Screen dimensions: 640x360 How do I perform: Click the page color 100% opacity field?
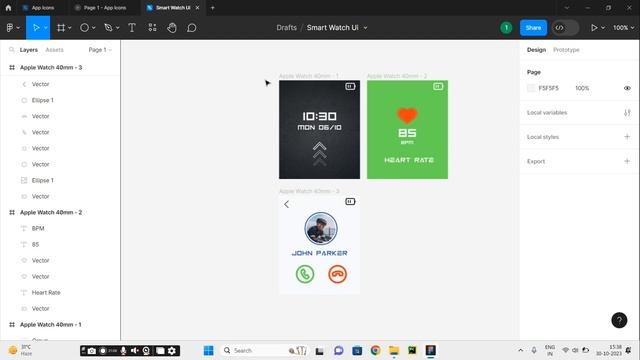point(582,88)
